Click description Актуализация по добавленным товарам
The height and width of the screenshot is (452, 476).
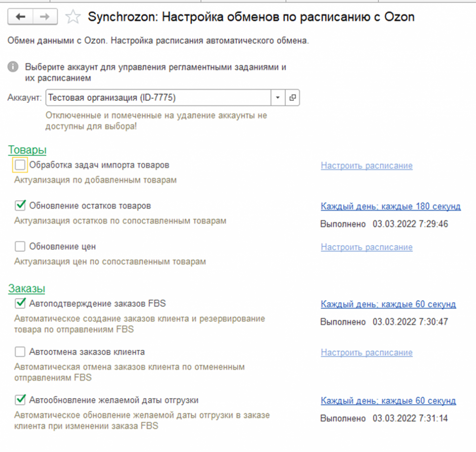95,180
